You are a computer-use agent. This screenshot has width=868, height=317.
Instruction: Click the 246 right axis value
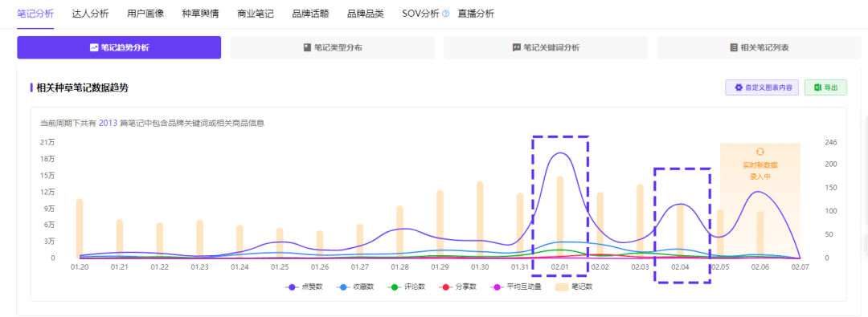coord(831,142)
